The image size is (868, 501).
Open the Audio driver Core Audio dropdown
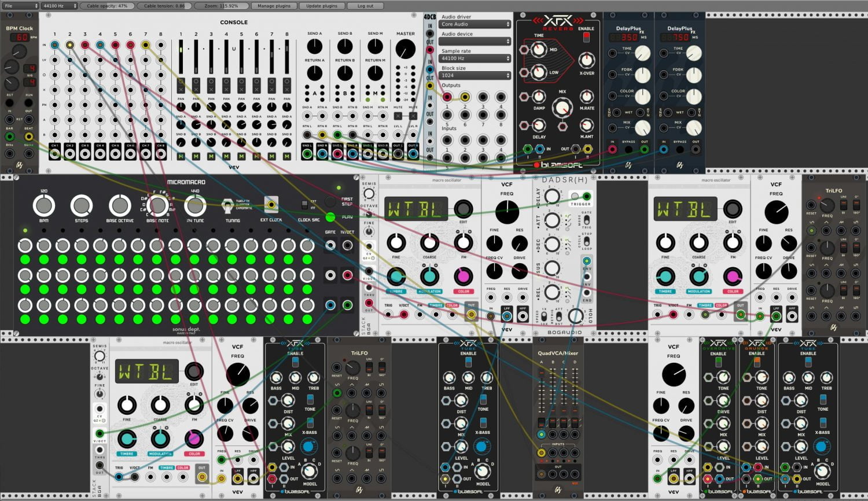pyautogui.click(x=476, y=24)
